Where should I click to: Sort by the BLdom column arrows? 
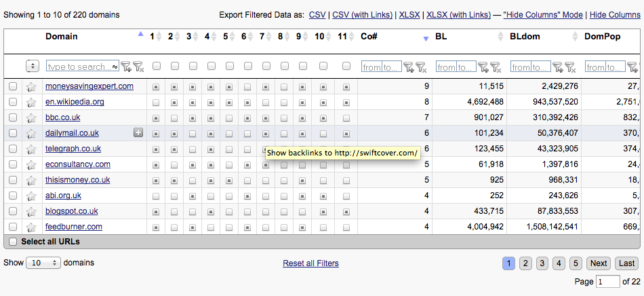[575, 37]
